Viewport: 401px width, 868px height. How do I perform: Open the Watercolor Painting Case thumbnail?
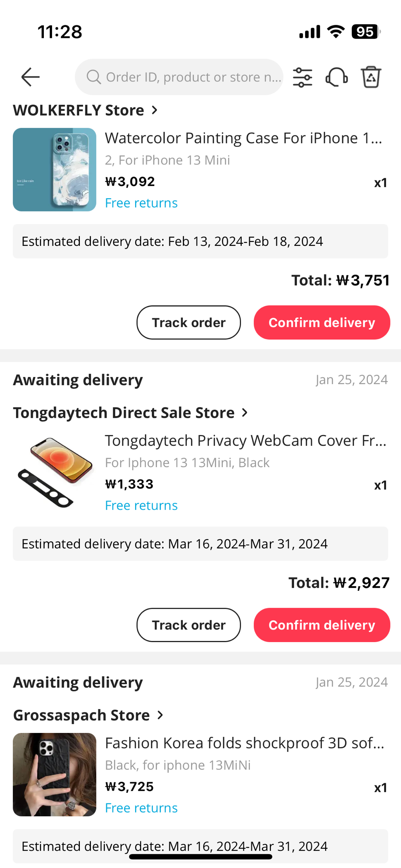pos(54,170)
